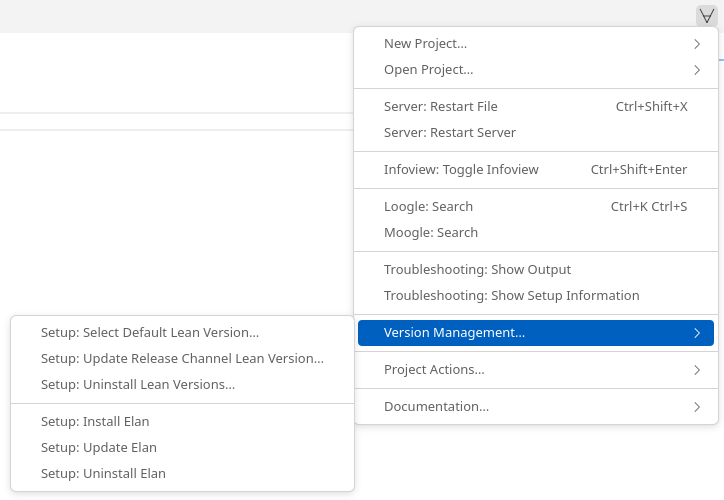Choose Setup: Install Elan
The width and height of the screenshot is (724, 500).
click(182, 421)
